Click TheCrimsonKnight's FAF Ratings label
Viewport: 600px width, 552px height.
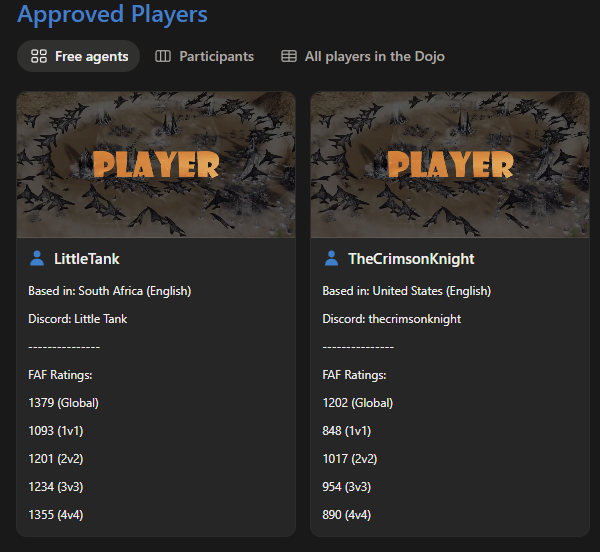(x=354, y=375)
